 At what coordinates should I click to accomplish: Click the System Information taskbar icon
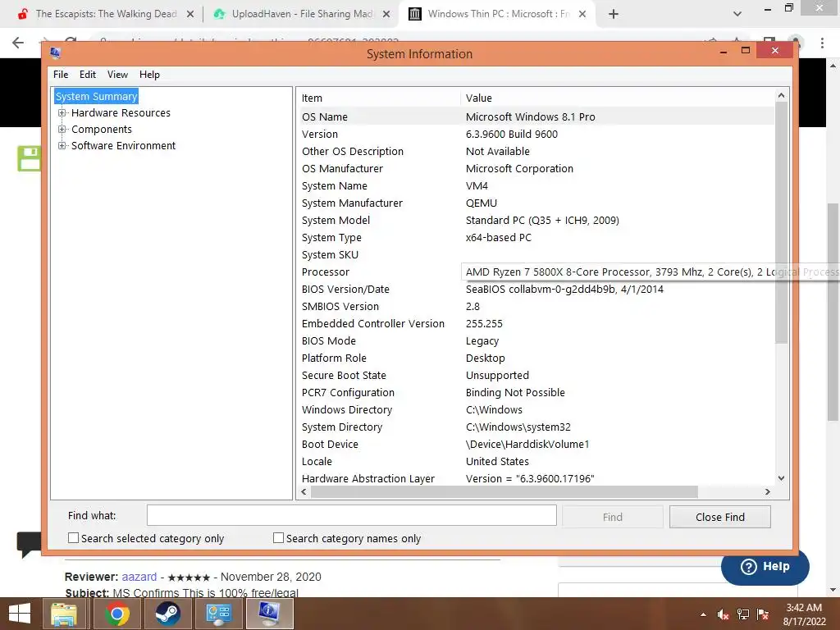[x=269, y=614]
